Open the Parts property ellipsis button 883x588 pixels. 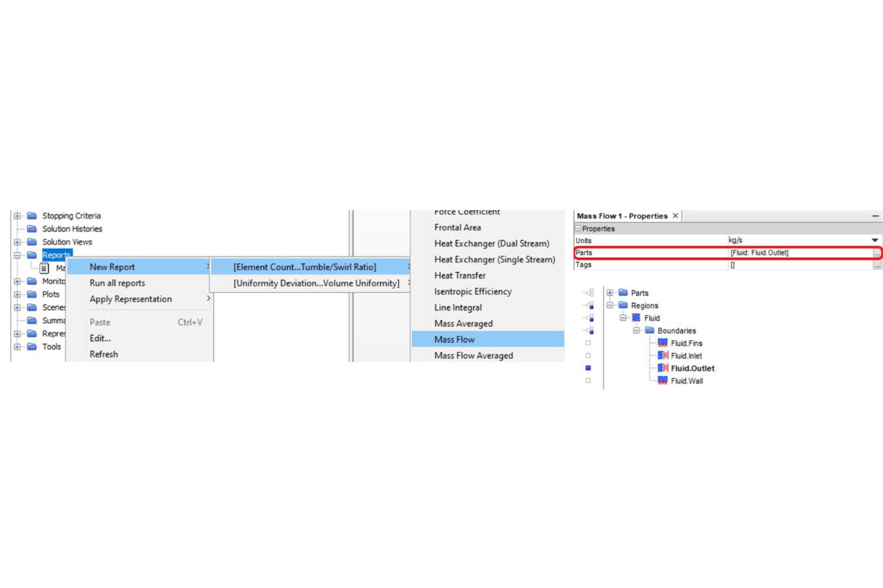point(877,253)
